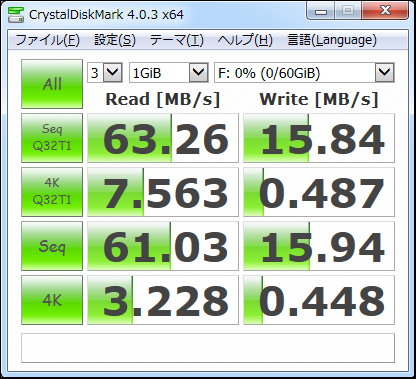Open the ファイル(F) menu
This screenshot has width=416, height=379.
click(47, 40)
